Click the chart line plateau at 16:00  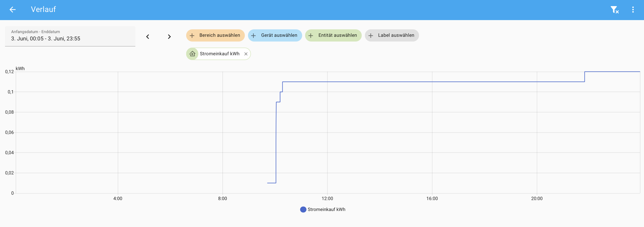tap(432, 82)
